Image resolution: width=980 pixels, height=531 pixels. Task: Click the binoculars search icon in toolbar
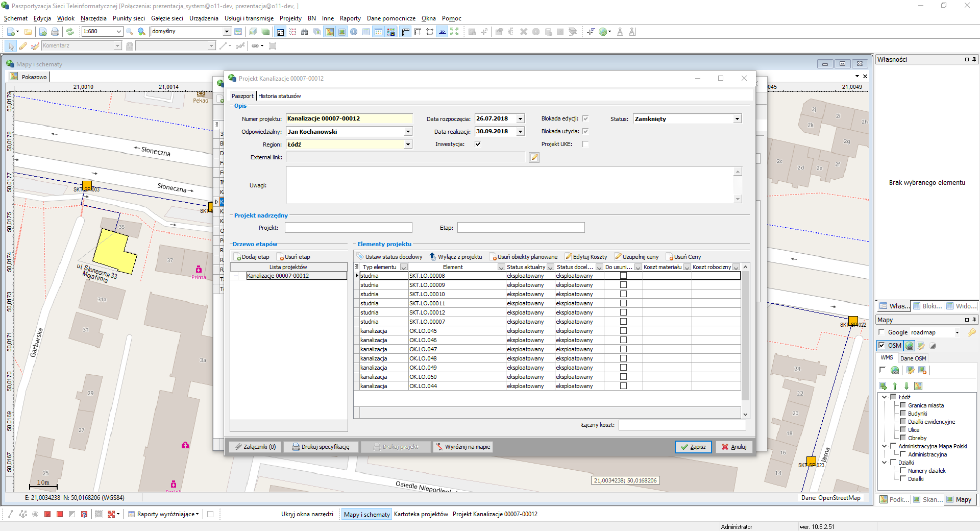pos(305,32)
